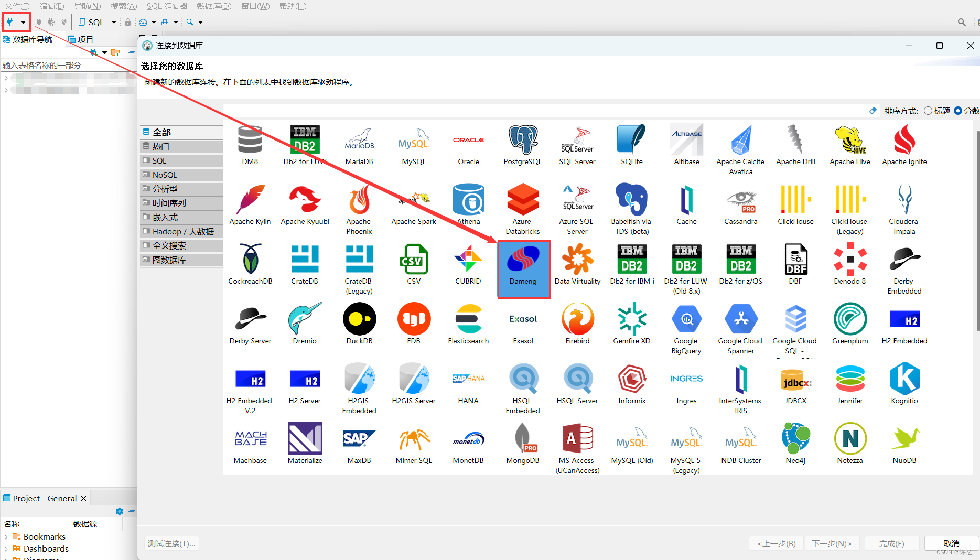Screen dimensions: 980x560
Task: Pick the Neo4j driver
Action: tap(795, 444)
